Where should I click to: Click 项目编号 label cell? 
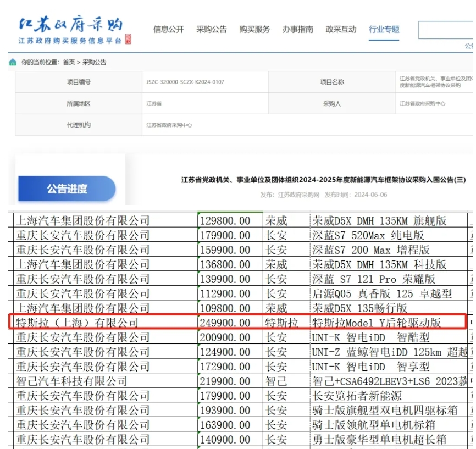point(79,82)
